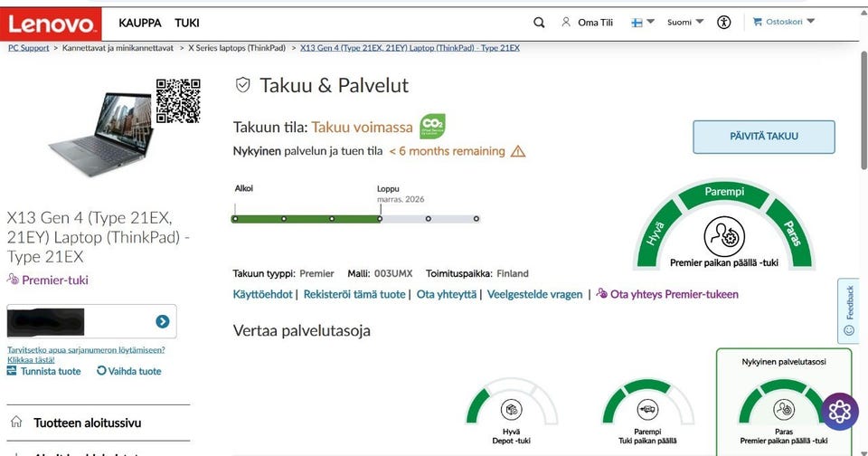
Task: Open X13 Gen 4 Type 21EX breadcrumb link
Action: pos(410,48)
